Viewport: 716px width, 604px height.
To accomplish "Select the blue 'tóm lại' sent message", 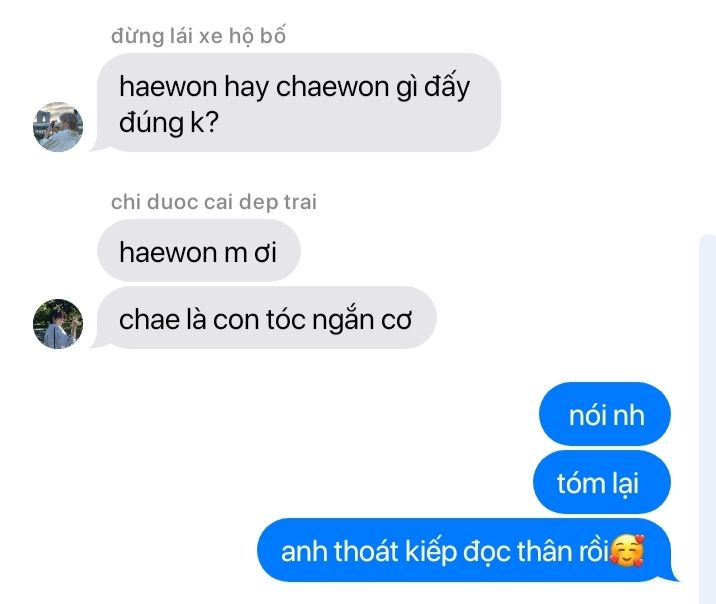I will coord(602,482).
